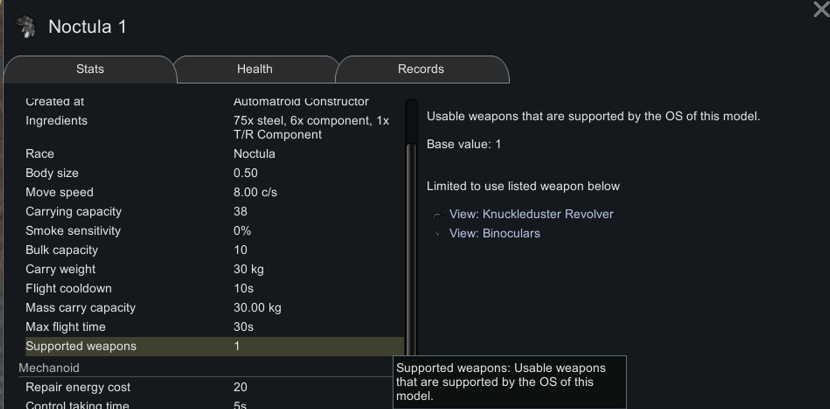Open View: Knuckleduster Revolver link
The height and width of the screenshot is (409, 830).
tap(531, 214)
